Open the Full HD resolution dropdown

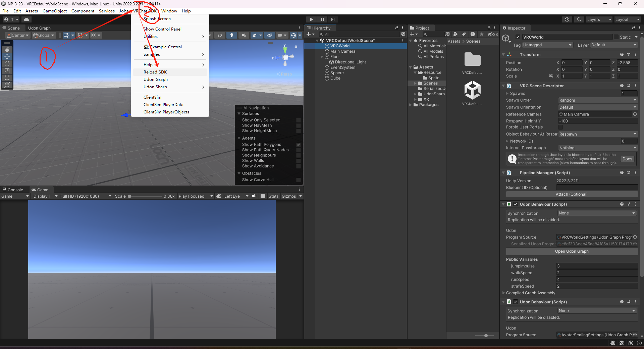(x=86, y=196)
